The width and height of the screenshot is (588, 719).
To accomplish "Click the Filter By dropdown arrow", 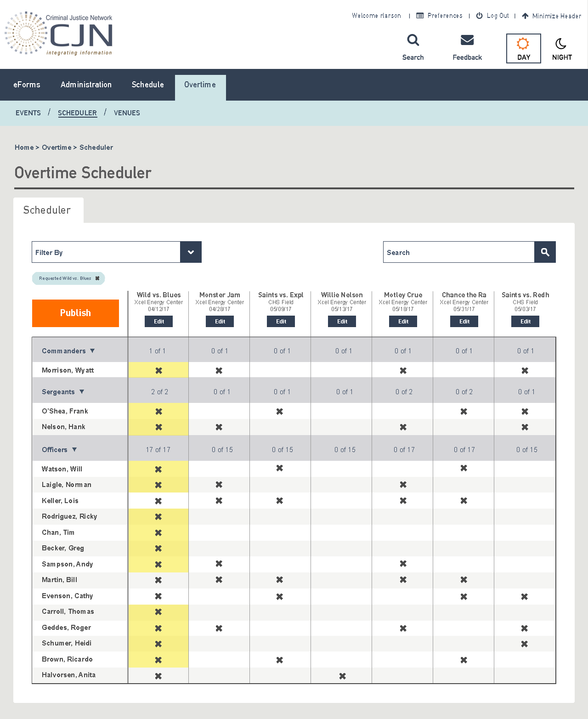I will [x=191, y=252].
